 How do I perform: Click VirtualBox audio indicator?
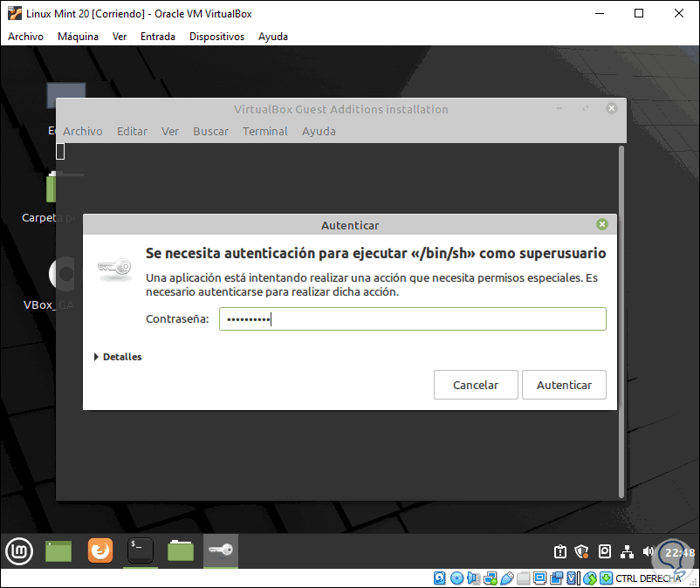(473, 578)
